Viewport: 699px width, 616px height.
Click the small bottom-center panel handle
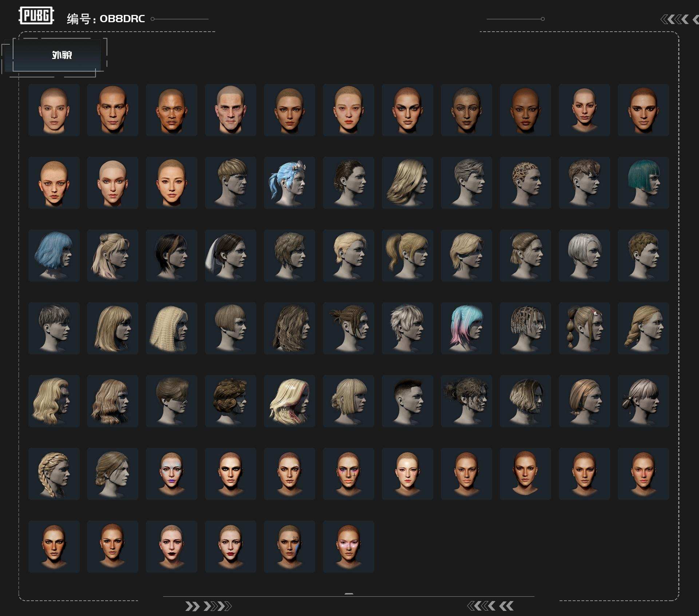pos(348,594)
